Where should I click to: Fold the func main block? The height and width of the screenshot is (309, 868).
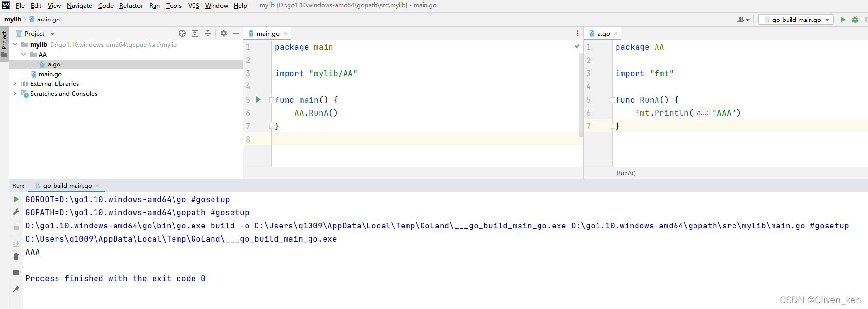point(271,100)
